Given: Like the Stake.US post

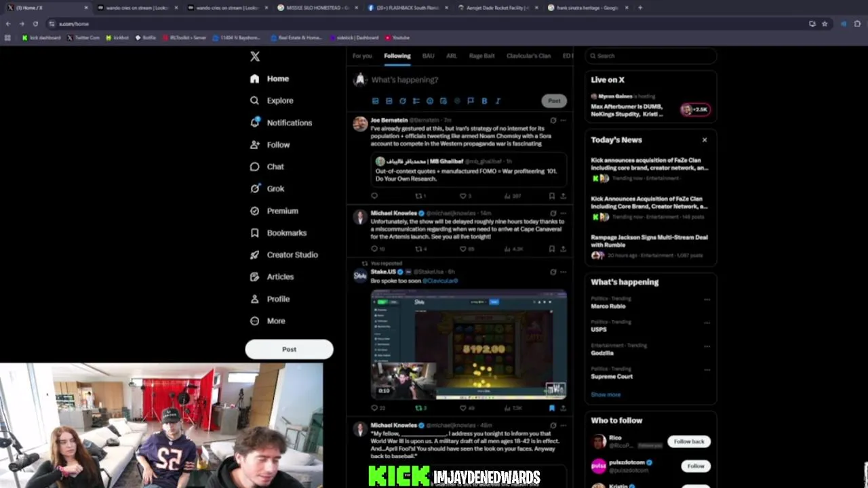Looking at the screenshot, I should (x=466, y=408).
